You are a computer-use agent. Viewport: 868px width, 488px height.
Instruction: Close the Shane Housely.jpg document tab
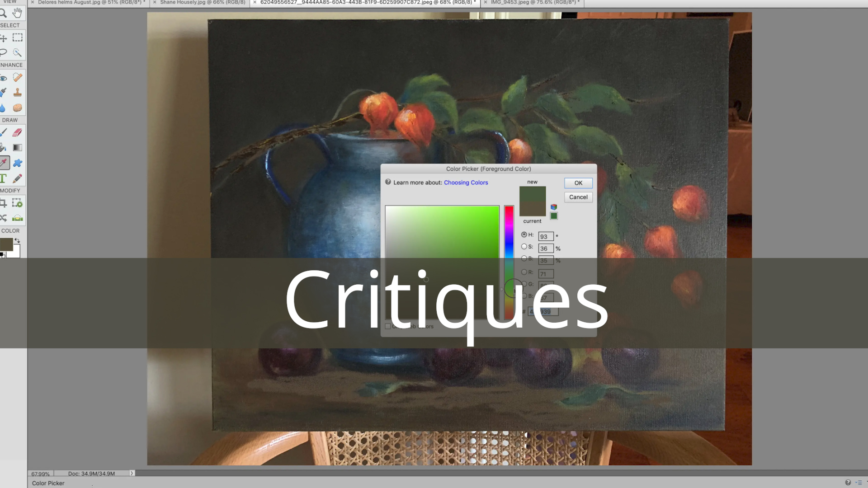(154, 3)
